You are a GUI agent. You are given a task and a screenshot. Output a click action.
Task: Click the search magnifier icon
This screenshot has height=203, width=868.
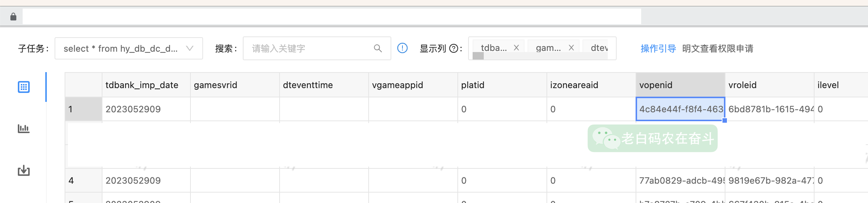click(378, 48)
